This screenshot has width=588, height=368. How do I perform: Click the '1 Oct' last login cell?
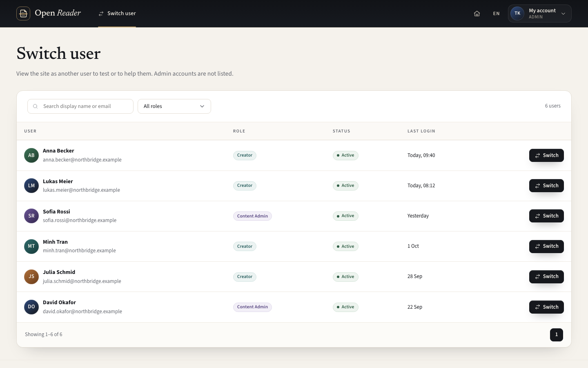[x=413, y=246]
